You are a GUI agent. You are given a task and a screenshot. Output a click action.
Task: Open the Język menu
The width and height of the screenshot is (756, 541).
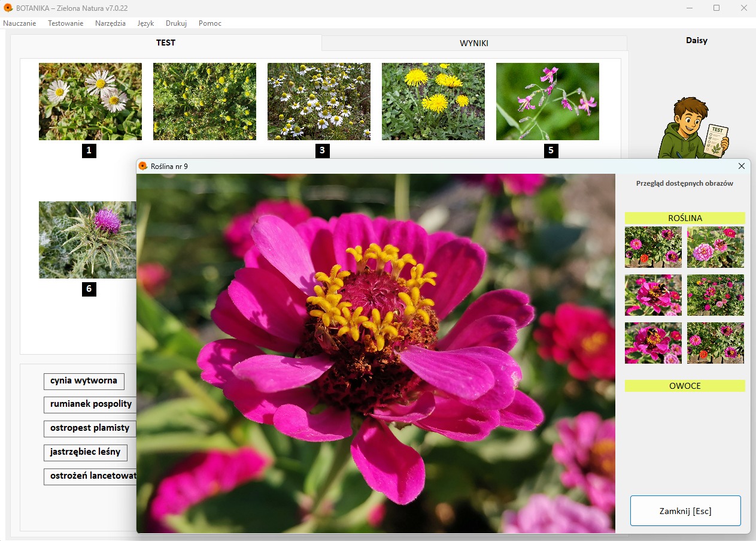pyautogui.click(x=145, y=23)
